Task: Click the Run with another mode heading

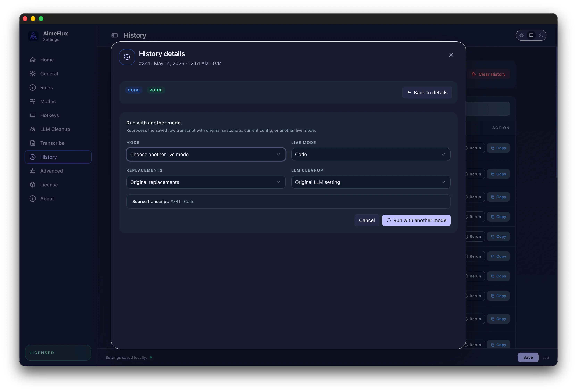Action: pyautogui.click(x=154, y=123)
